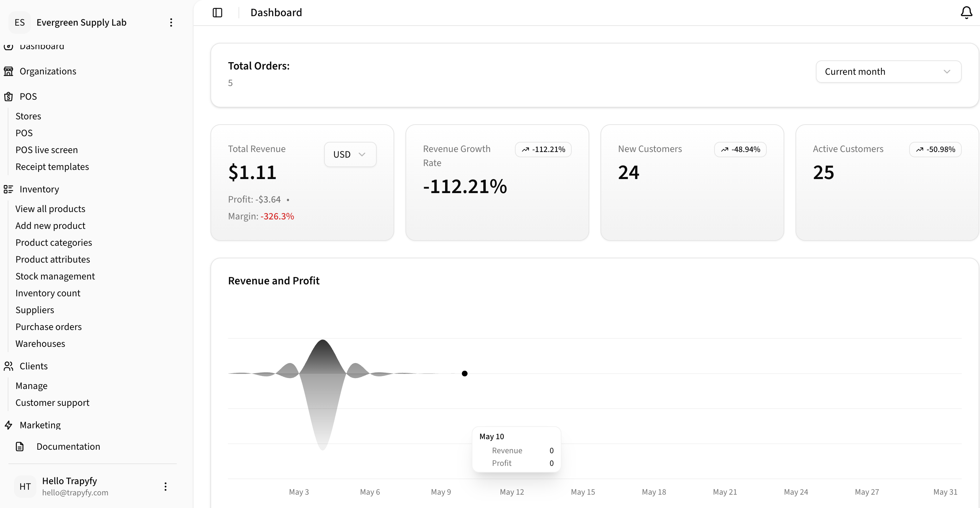Click trend arrow in New Customers badge
Screen dimensions: 980x508
tap(725, 150)
